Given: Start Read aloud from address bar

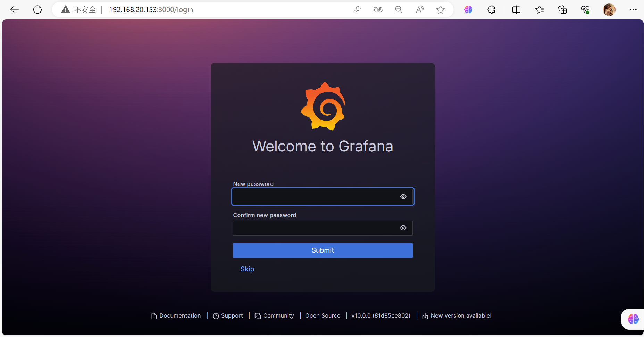Looking at the screenshot, I should 420,10.
